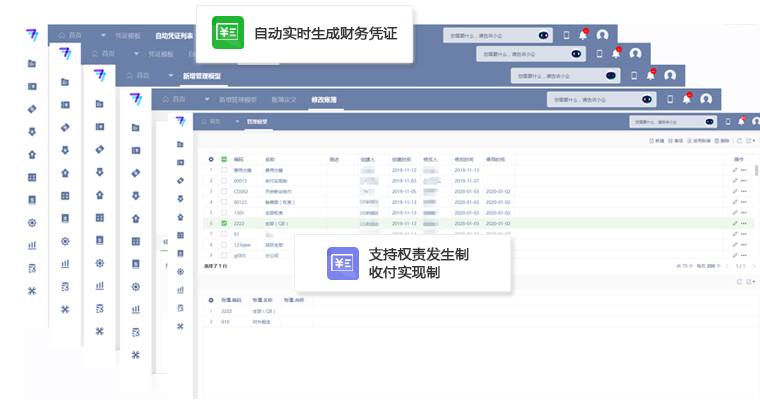Image resolution: width=760 pixels, height=400 pixels.
Task: Check the checkbox for row CD002
Action: (224, 191)
